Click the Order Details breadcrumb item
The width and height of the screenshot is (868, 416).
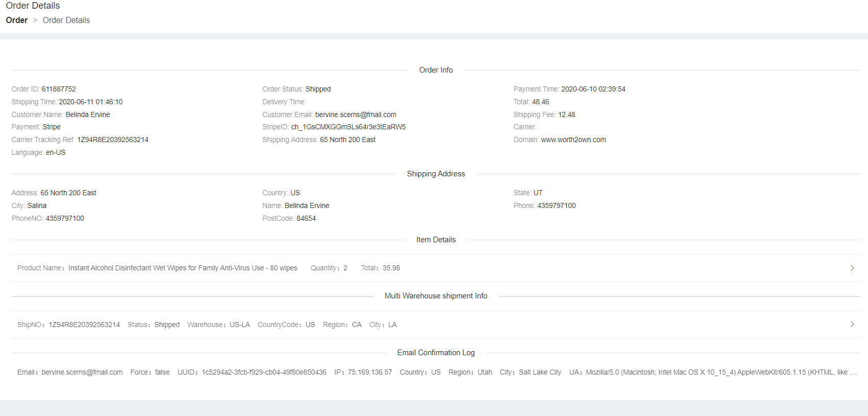coord(66,20)
